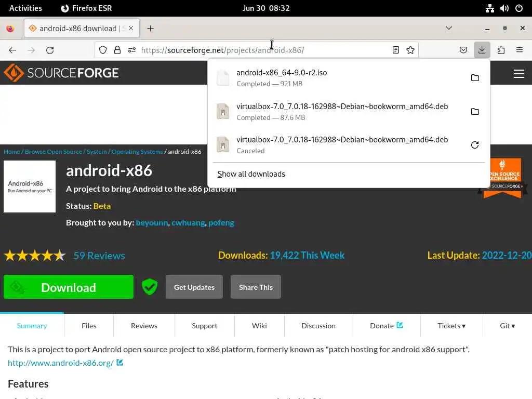This screenshot has height=399, width=532.
Task: Open the Reviews tab
Action: click(x=144, y=326)
